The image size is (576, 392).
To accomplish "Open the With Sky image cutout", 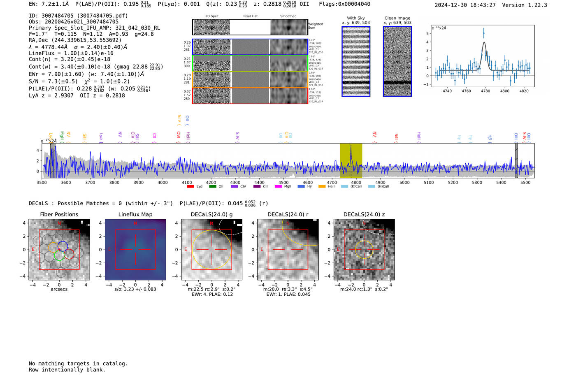I will click(x=356, y=61).
